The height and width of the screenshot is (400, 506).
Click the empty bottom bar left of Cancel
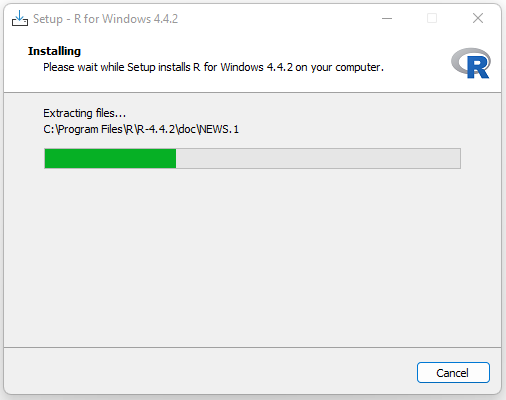(210, 372)
